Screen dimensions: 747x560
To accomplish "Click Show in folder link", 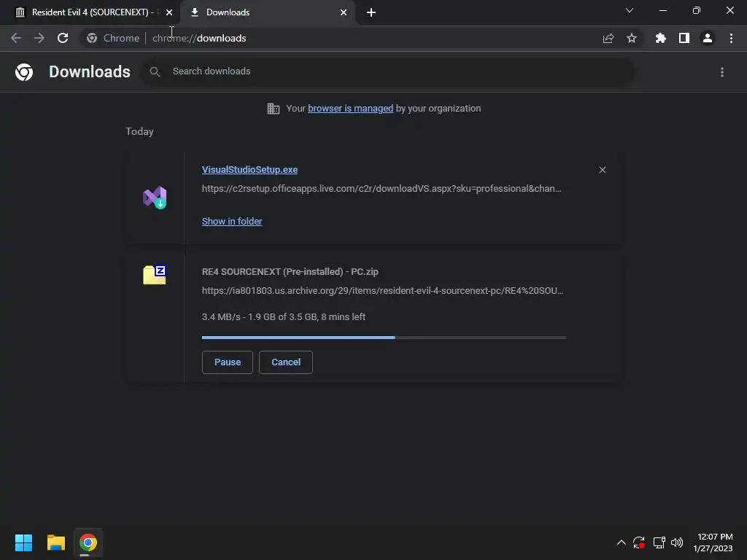I will pos(232,222).
